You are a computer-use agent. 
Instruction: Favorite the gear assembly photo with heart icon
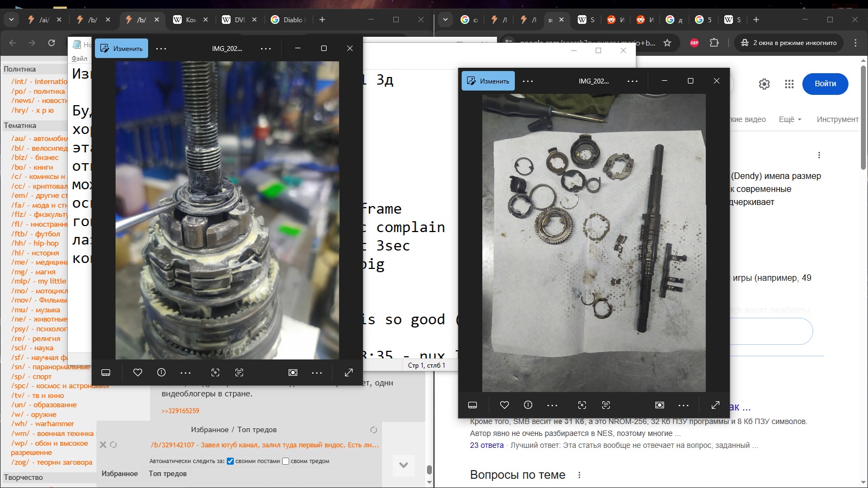click(x=138, y=373)
